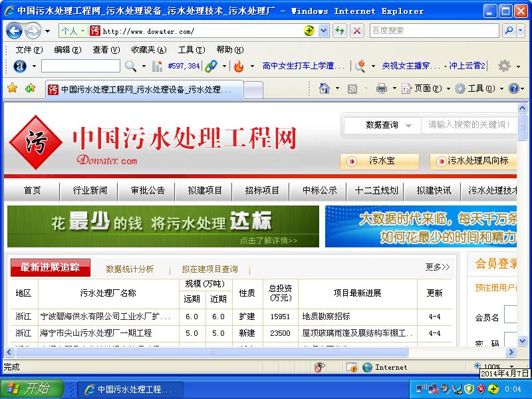
Task: Click the 请输入搜索的关键词 search field
Action: tap(469, 125)
